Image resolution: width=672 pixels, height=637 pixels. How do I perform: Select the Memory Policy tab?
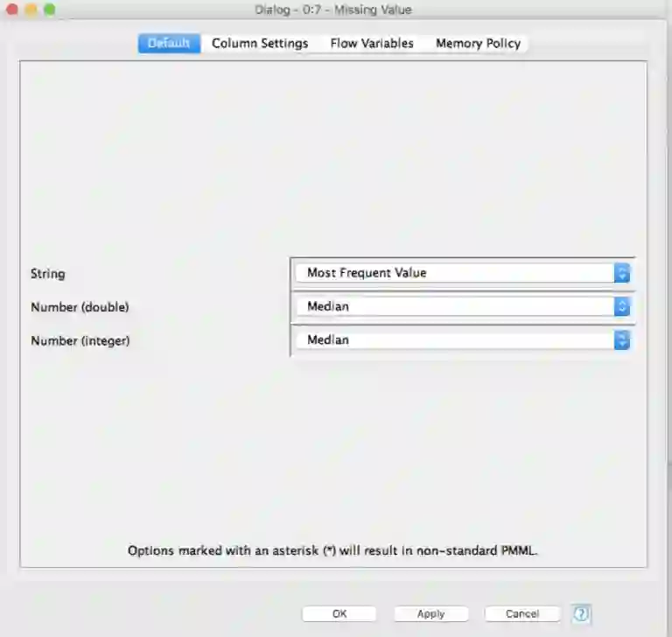[479, 43]
